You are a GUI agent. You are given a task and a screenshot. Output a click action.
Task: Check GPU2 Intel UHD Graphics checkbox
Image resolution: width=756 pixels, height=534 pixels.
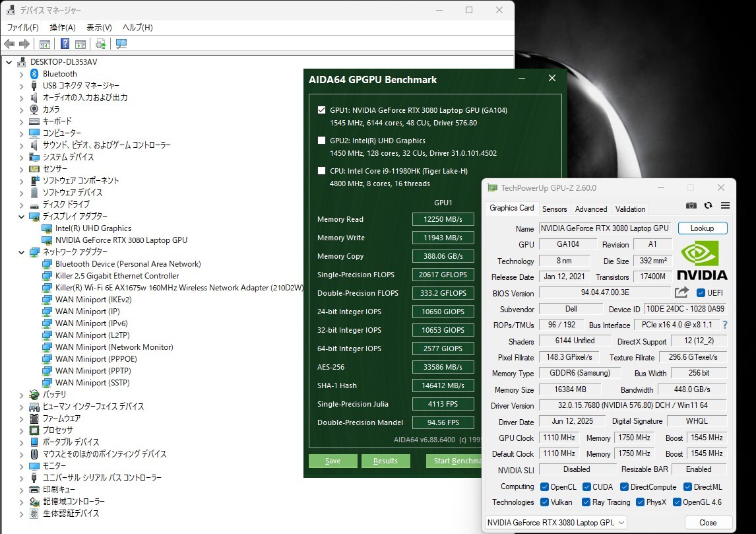(321, 141)
